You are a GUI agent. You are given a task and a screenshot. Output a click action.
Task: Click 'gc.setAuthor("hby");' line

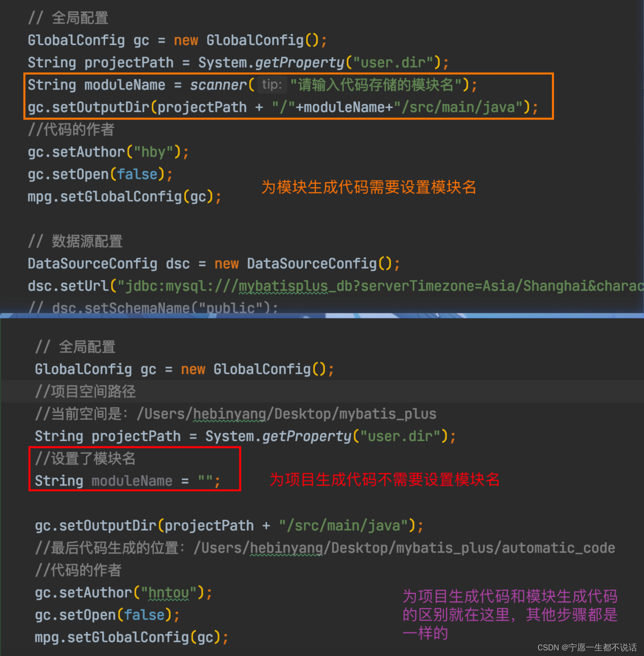point(108,152)
